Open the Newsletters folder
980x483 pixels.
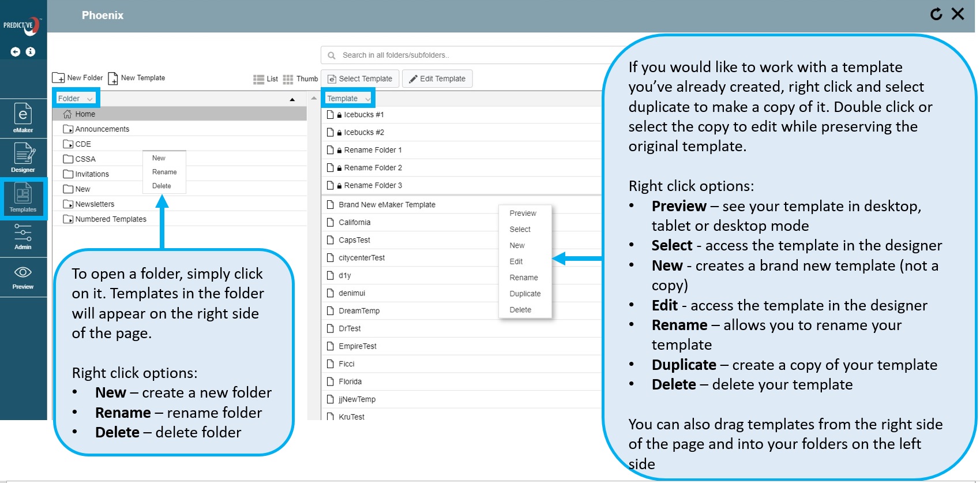[x=95, y=204]
